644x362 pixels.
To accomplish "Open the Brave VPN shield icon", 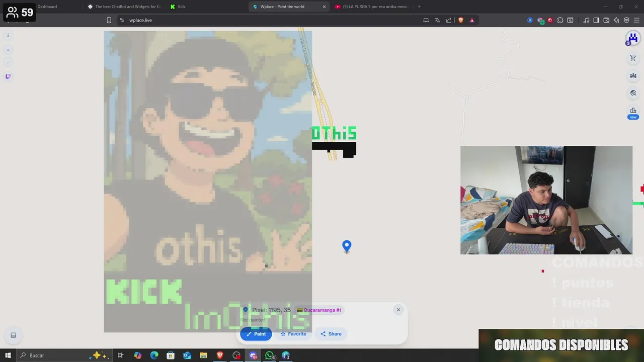I will [626, 20].
